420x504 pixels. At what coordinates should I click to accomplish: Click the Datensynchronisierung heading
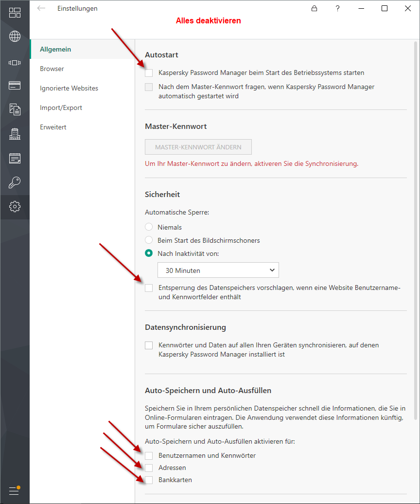[x=185, y=327]
